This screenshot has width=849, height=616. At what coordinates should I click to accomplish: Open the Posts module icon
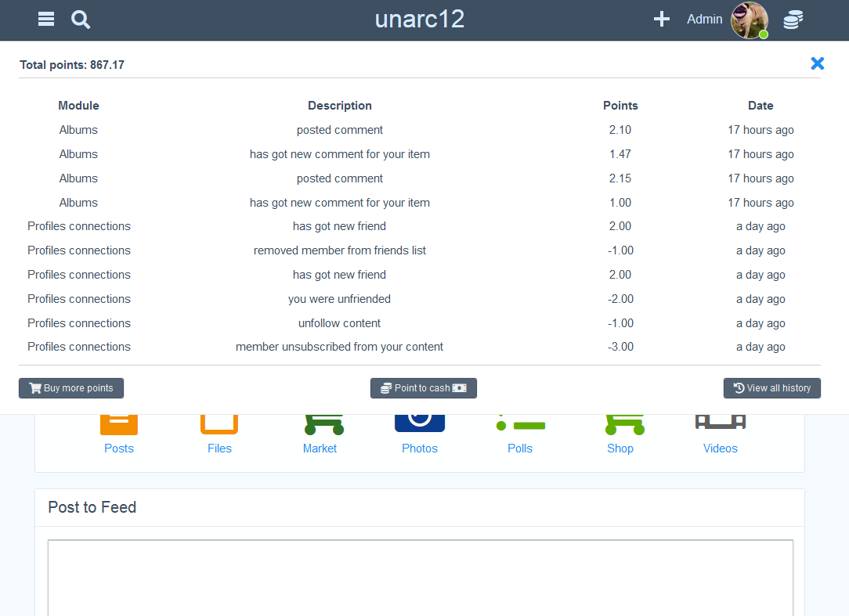119,424
